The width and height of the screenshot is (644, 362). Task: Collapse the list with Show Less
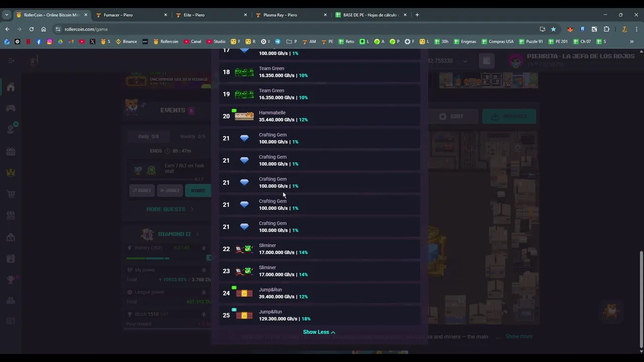[x=319, y=332]
